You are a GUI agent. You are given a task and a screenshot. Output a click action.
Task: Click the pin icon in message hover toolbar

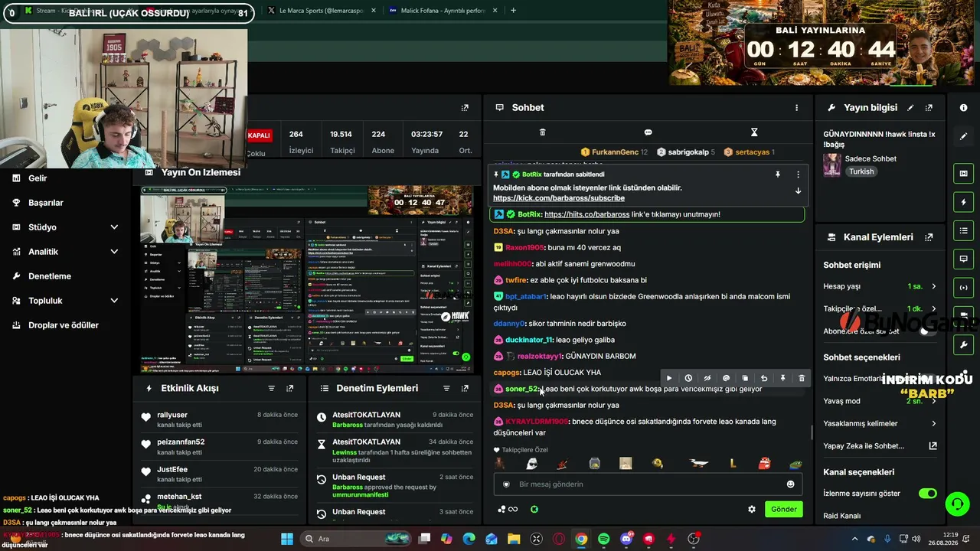pos(782,378)
